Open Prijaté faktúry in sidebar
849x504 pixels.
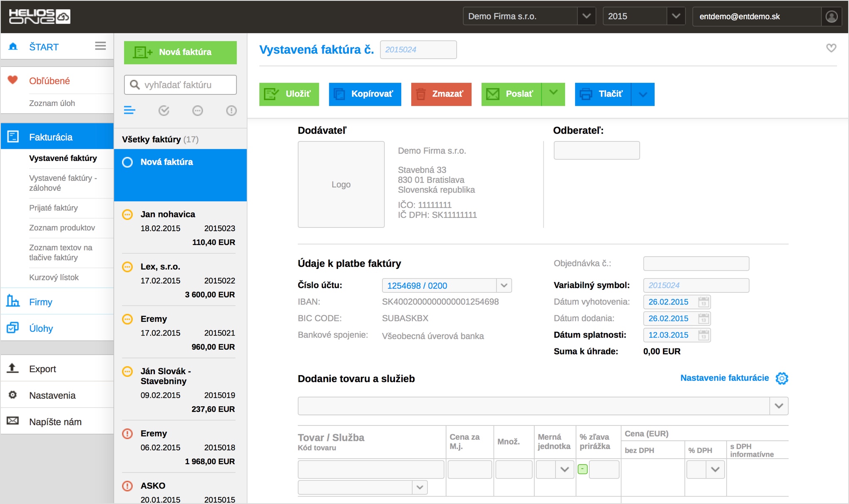53,208
